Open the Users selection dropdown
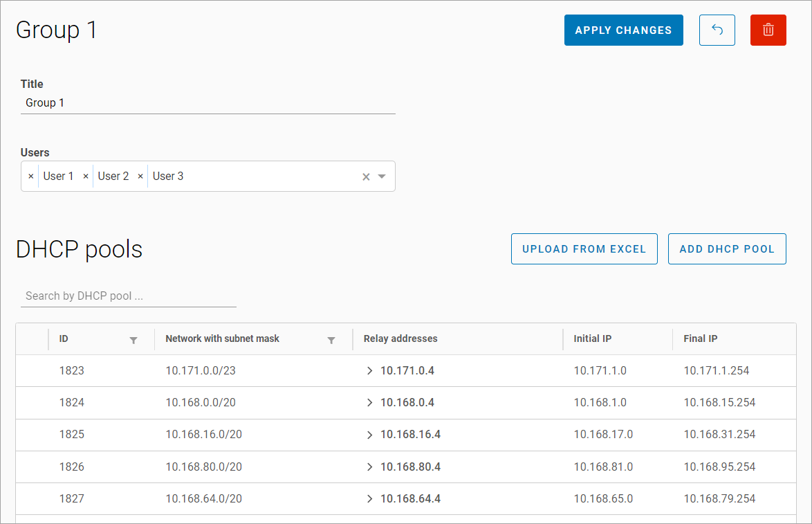Screen dimensions: 812x524 pos(380,177)
